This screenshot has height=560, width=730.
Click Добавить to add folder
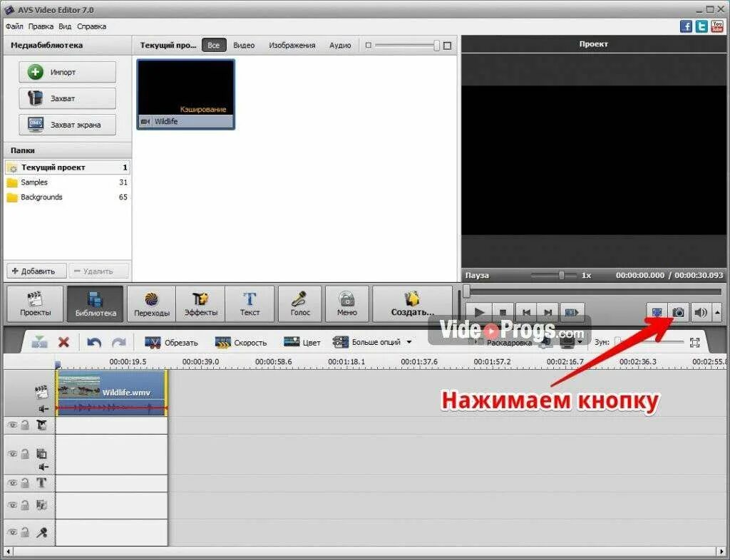(36, 271)
